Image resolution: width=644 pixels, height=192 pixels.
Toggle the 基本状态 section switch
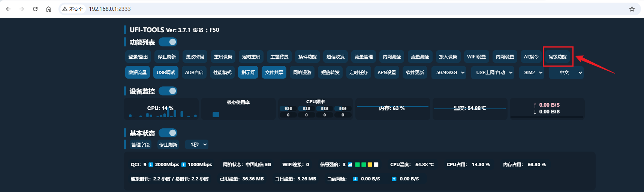coord(168,133)
